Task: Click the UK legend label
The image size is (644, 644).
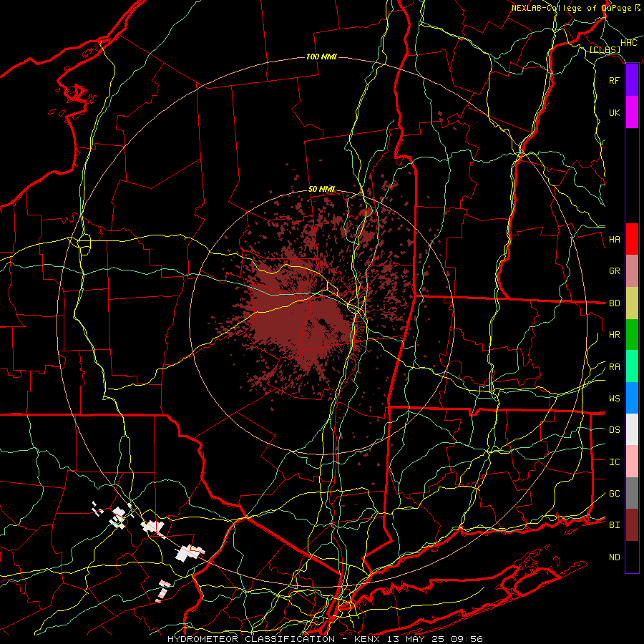Action: (x=614, y=112)
